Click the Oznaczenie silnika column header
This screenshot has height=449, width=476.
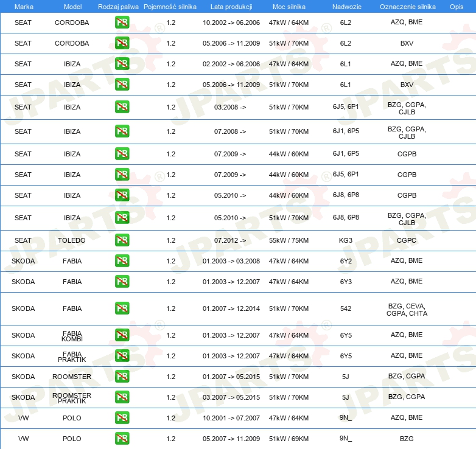pyautogui.click(x=407, y=7)
